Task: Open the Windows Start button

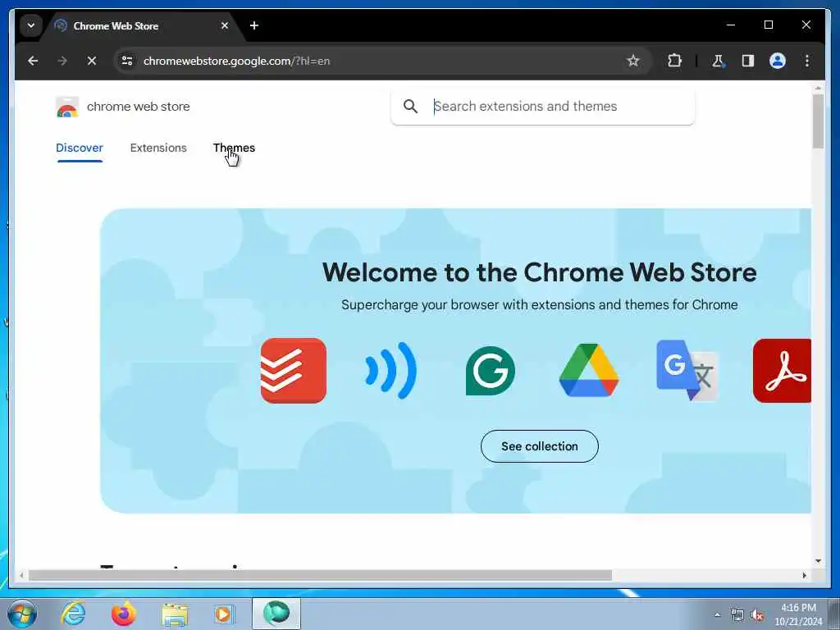Action: (x=22, y=614)
